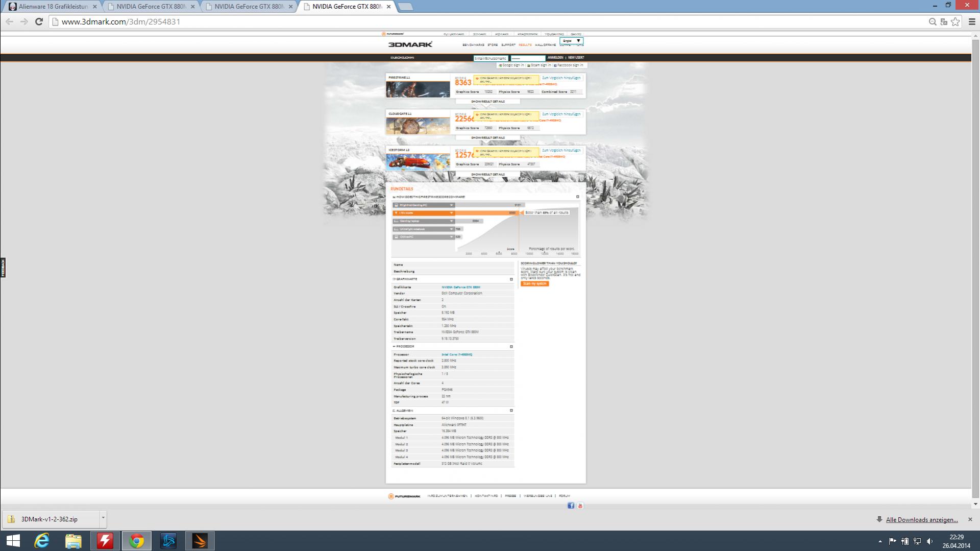Go back with the browser back arrow
980x551 pixels.
coord(9,21)
